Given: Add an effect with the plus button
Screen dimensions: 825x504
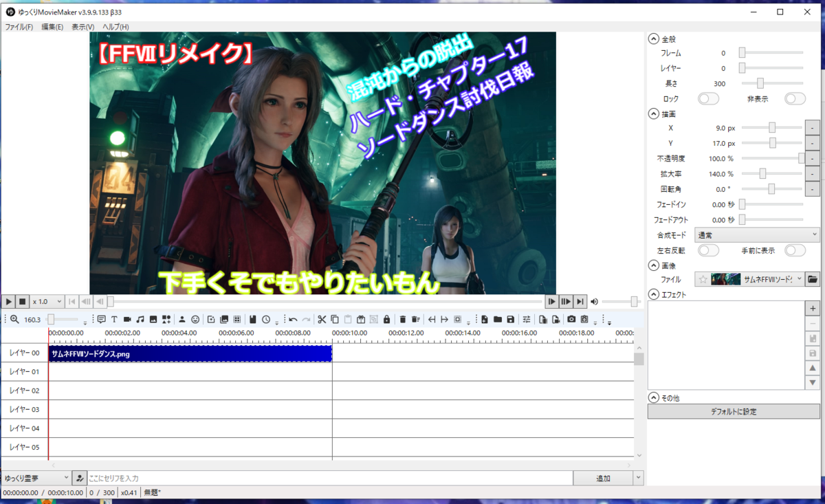Looking at the screenshot, I should click(x=813, y=309).
